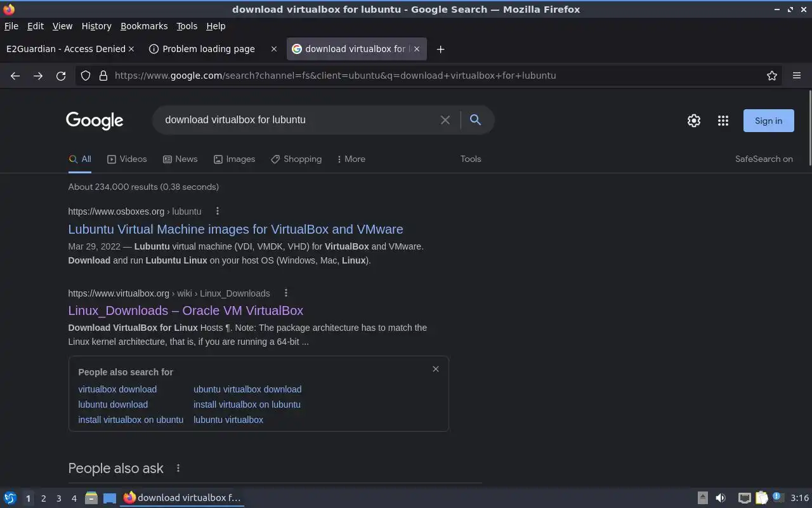The height and width of the screenshot is (508, 812).
Task: Open the Edit menu
Action: (x=36, y=26)
